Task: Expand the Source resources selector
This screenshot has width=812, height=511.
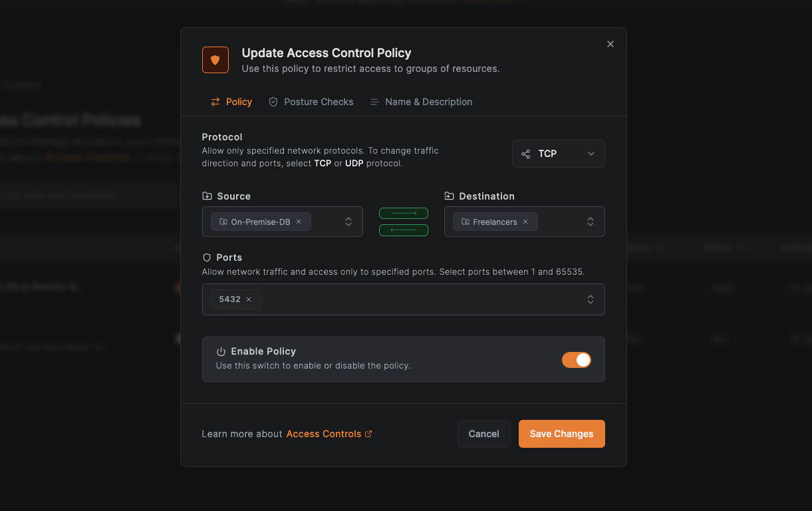Action: [348, 222]
